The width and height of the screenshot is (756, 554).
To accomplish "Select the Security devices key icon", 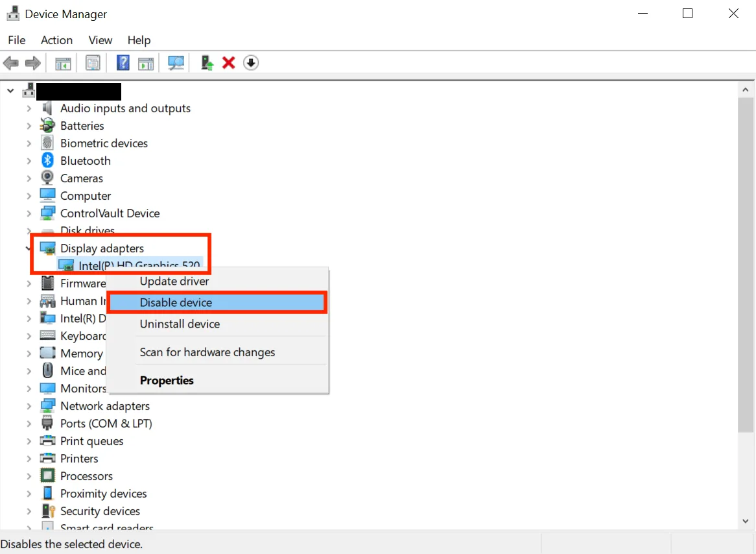I will 48,511.
